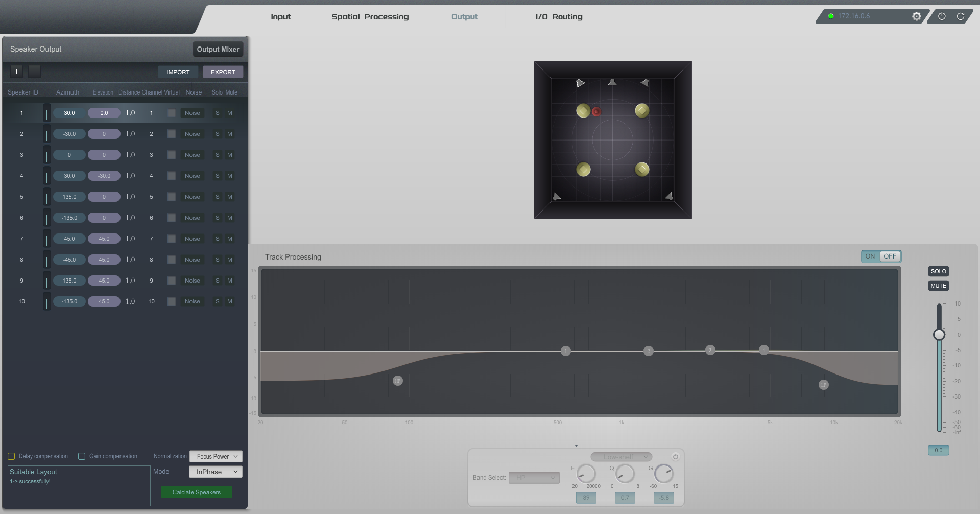Select EQ band node 3 on the curve

tap(710, 350)
